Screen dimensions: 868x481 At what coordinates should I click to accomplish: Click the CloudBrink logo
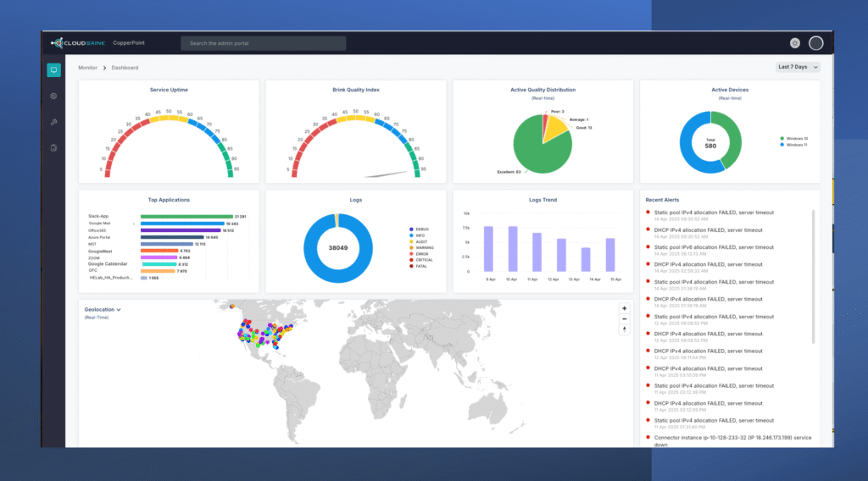78,43
